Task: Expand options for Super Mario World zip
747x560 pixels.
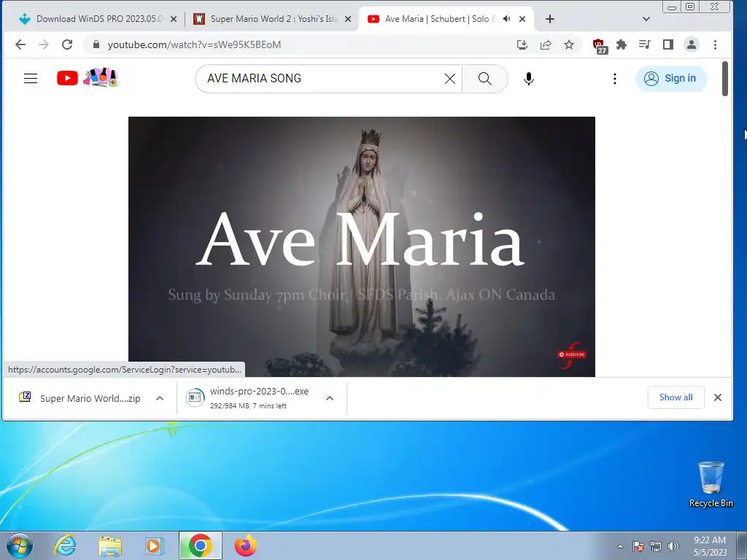Action: click(x=160, y=398)
